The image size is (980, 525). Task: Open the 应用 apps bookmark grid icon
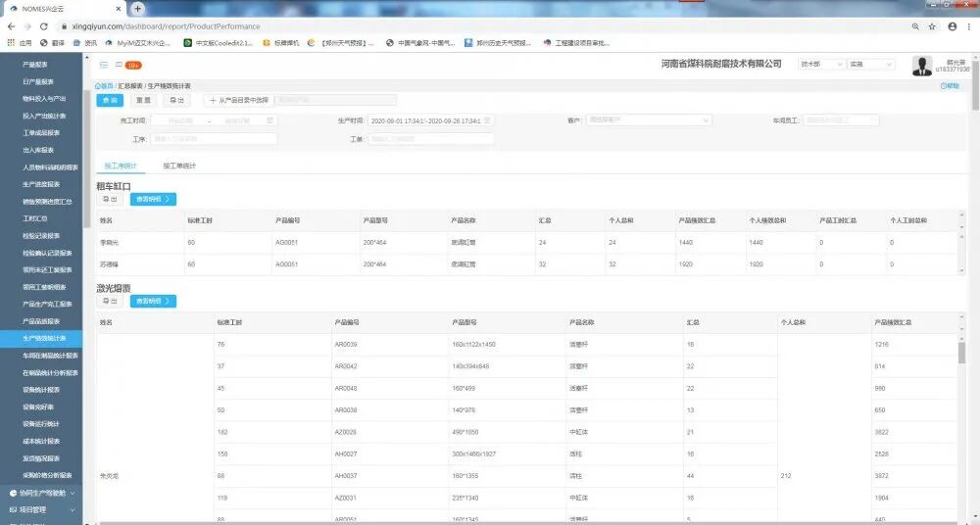click(x=10, y=43)
